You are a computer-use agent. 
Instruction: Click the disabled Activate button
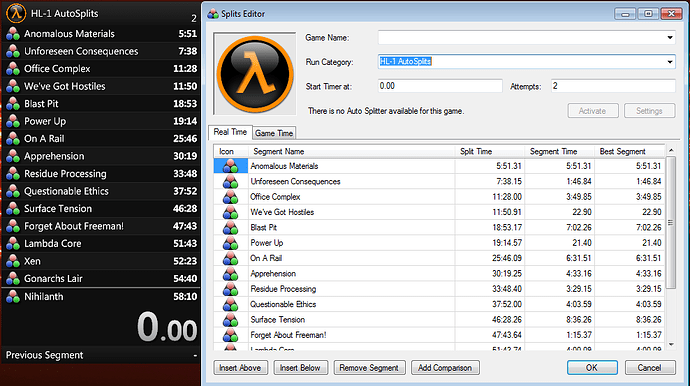tap(593, 111)
